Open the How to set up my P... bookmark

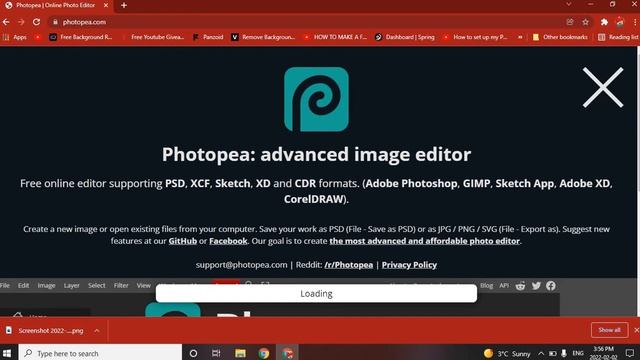pos(476,37)
